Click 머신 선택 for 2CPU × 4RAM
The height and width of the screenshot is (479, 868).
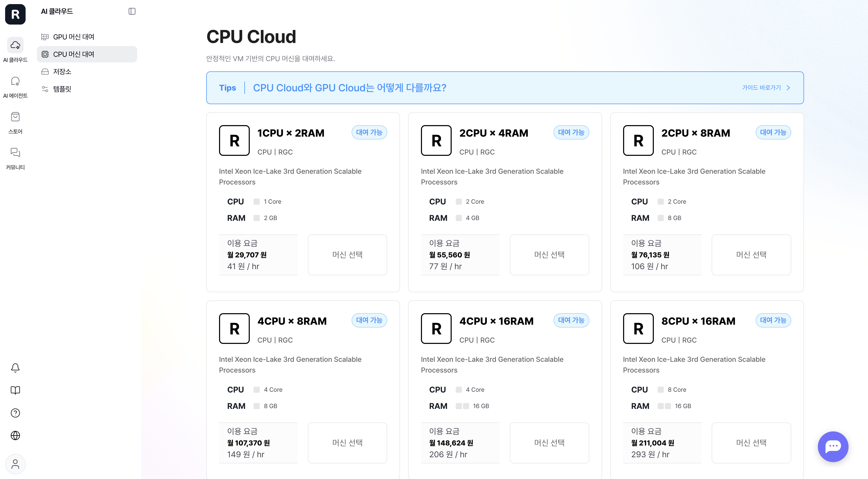click(549, 255)
